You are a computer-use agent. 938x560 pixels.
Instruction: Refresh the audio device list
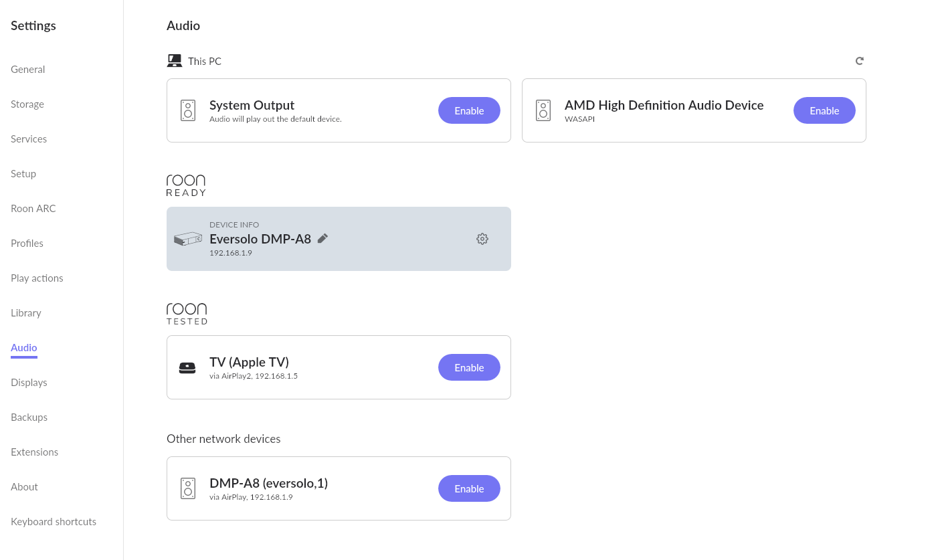tap(860, 61)
